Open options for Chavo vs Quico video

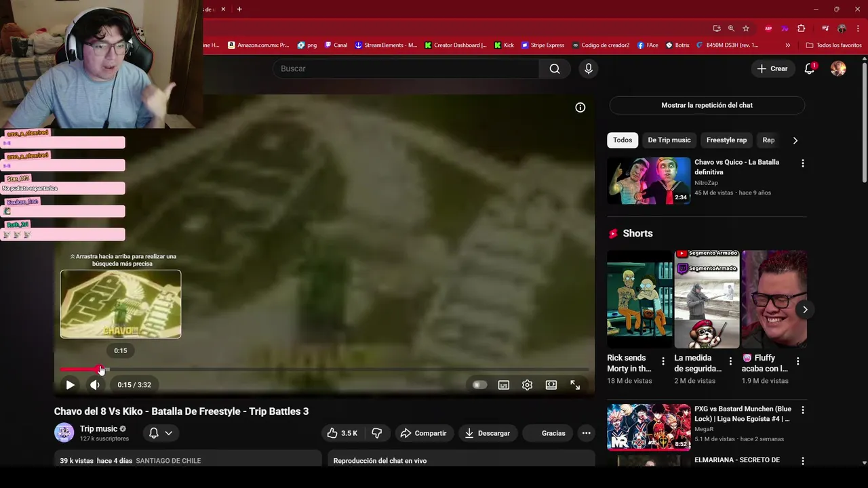point(803,163)
